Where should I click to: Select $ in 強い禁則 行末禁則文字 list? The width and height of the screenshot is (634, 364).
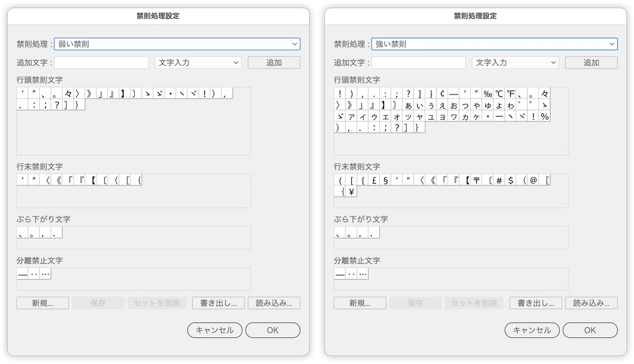pyautogui.click(x=511, y=180)
